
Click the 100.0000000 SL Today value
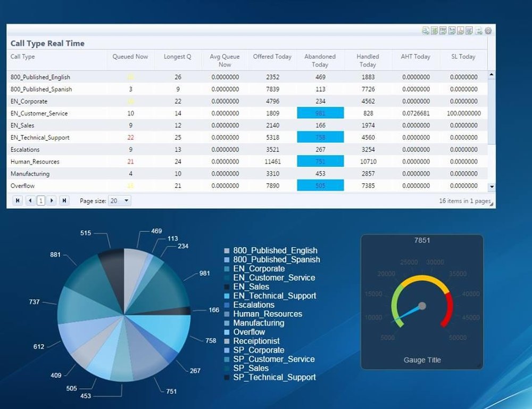(x=464, y=113)
